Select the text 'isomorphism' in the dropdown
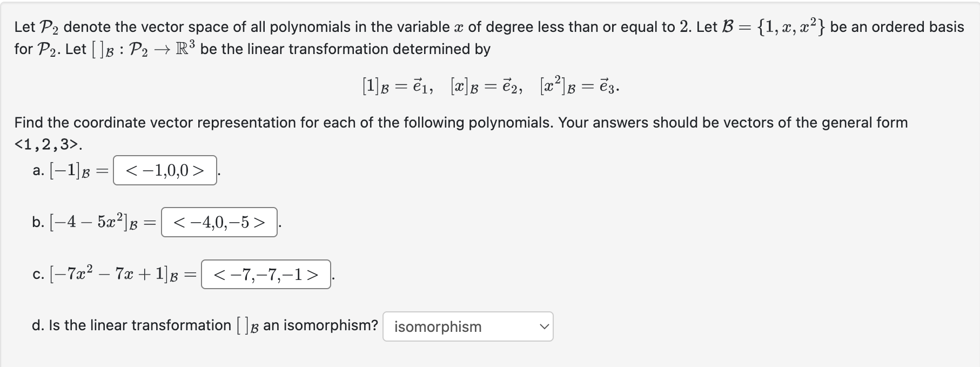The image size is (980, 367). [438, 326]
